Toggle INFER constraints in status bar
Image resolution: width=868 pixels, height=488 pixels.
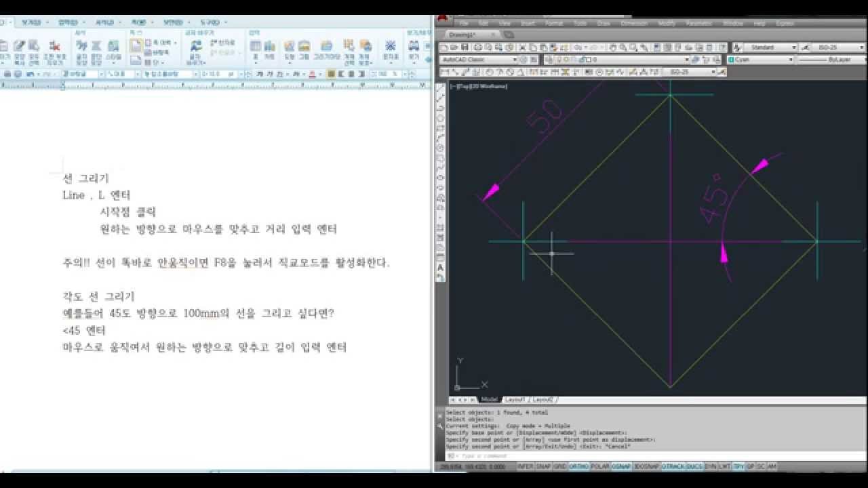[526, 466]
